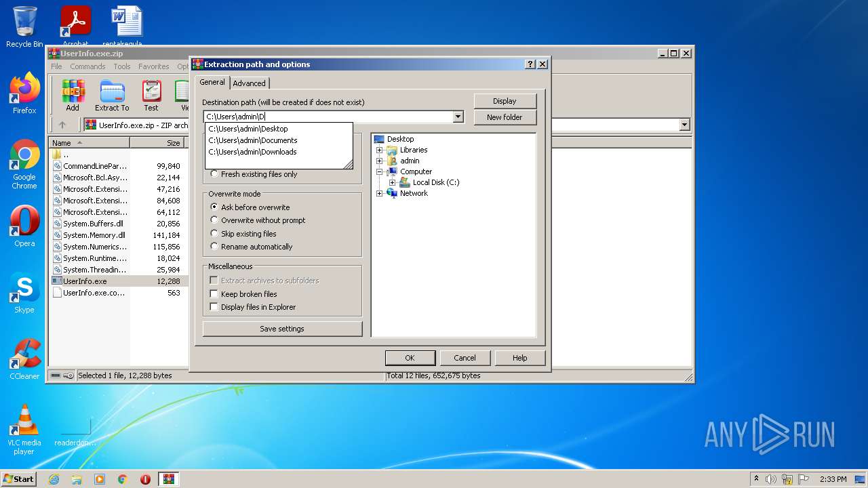Image resolution: width=868 pixels, height=488 pixels.
Task: Select UserInfo.exe in file list
Action: 85,281
